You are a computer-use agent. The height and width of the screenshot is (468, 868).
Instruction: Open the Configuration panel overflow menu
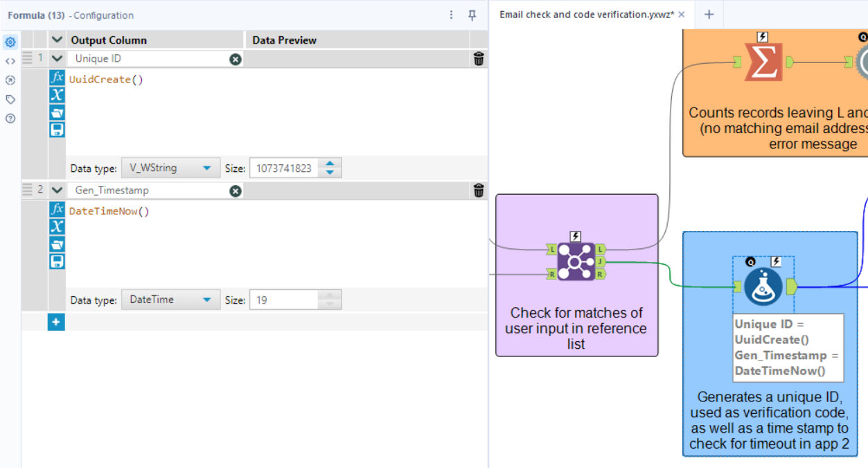point(451,15)
